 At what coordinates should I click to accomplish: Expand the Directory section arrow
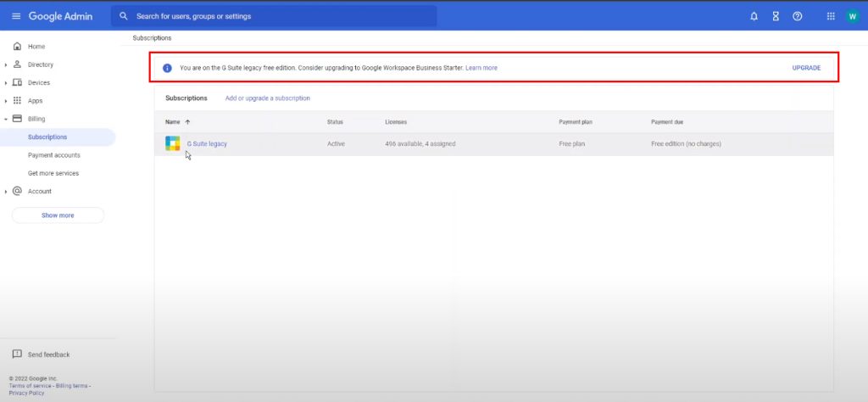(6, 64)
